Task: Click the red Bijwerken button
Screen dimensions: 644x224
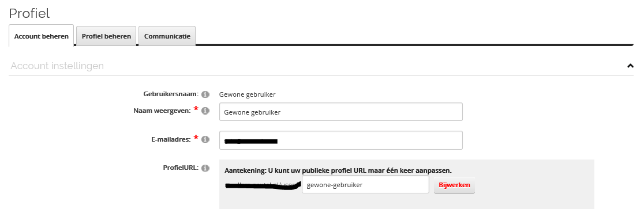Action: point(454,185)
